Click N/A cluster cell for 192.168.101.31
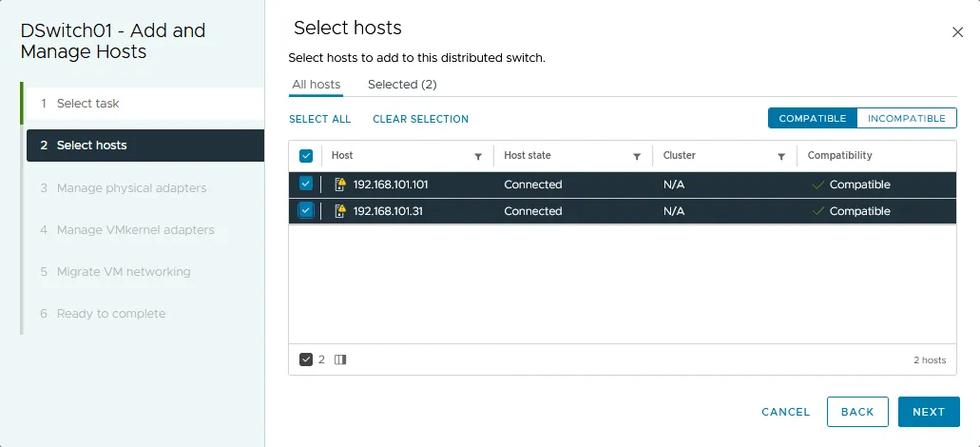 [674, 211]
